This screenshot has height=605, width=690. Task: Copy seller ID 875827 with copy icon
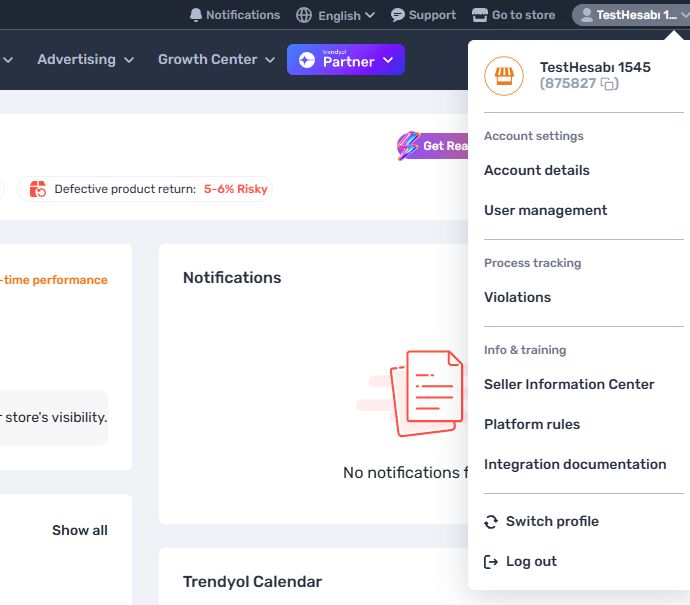tap(609, 84)
